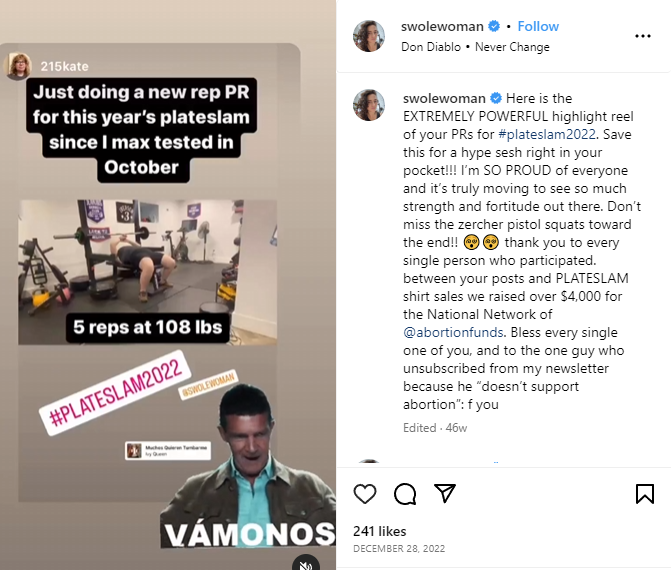
Task: Click the December 28, 2022 timestamp
Action: click(x=399, y=549)
